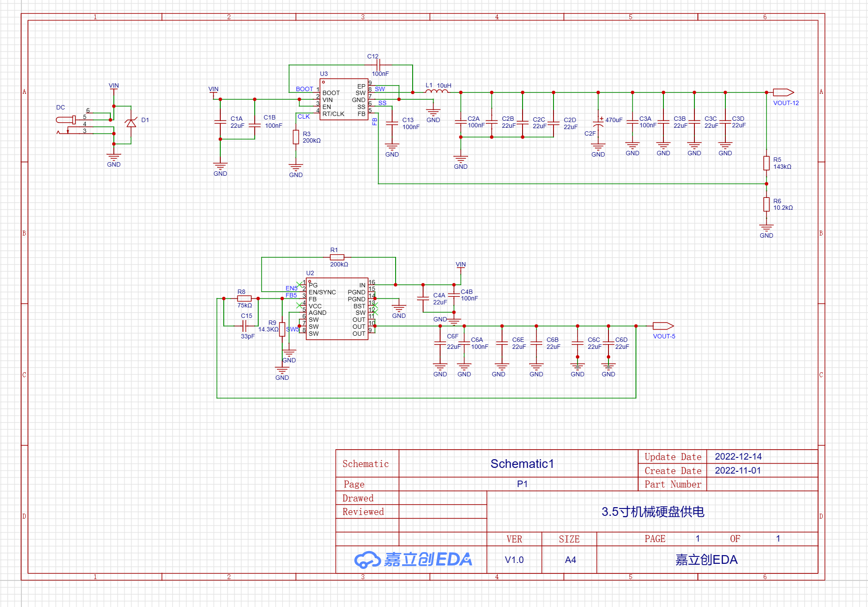The width and height of the screenshot is (868, 607).
Task: Click the R9 14.3kΩ resistor symbol
Action: pyautogui.click(x=282, y=329)
